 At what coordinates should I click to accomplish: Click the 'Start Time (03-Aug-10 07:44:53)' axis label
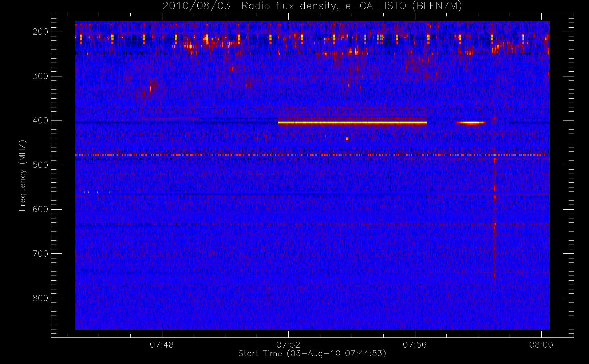312,353
